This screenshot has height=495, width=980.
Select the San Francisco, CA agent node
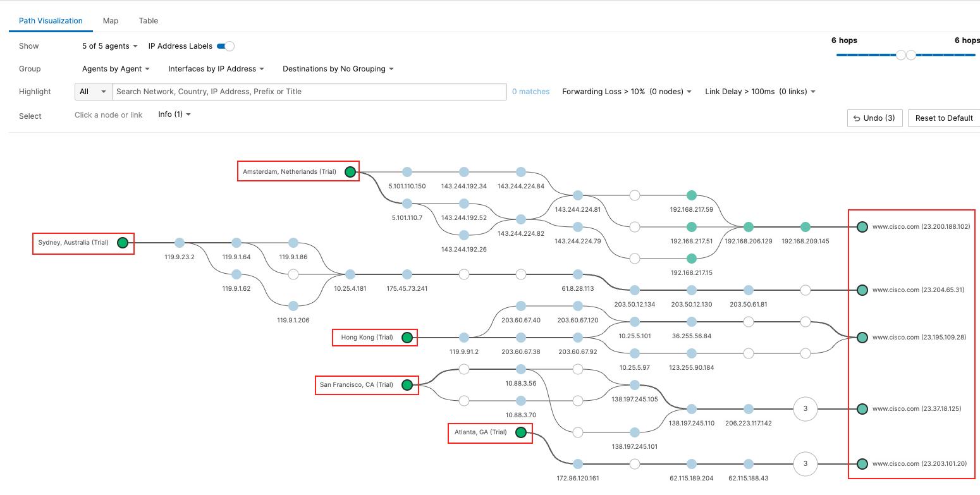click(407, 385)
